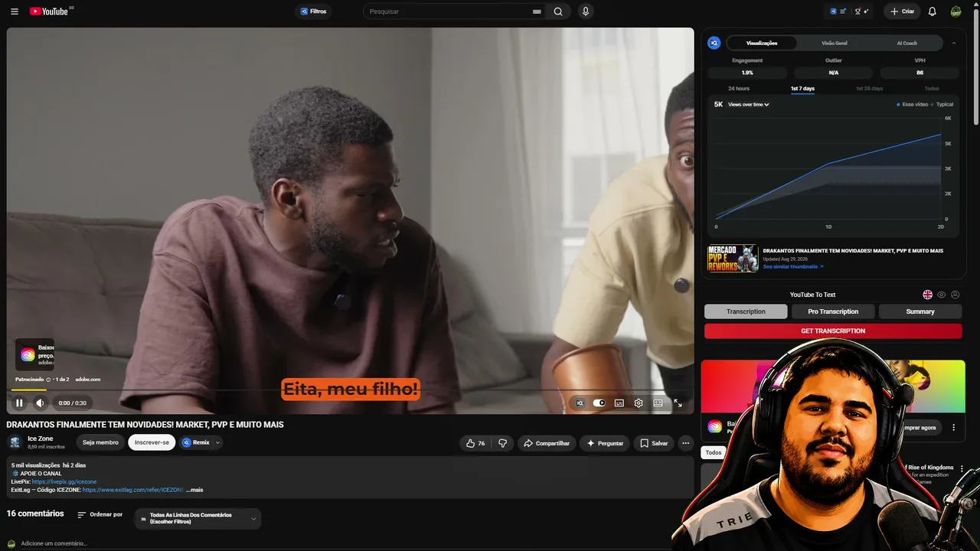The image size is (980, 551).
Task: Select the Transcription tab
Action: [x=746, y=311]
